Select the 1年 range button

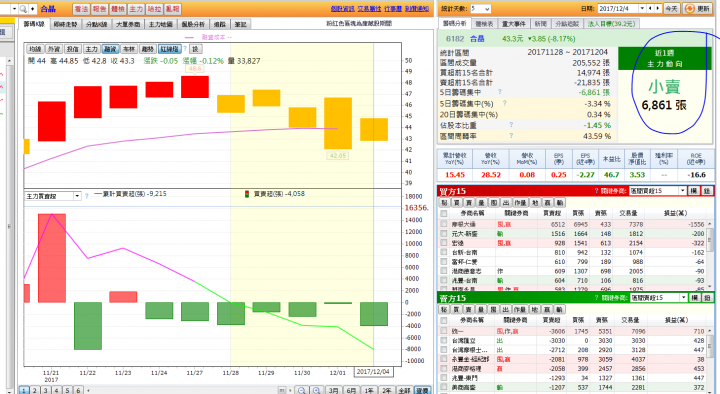tap(369, 390)
